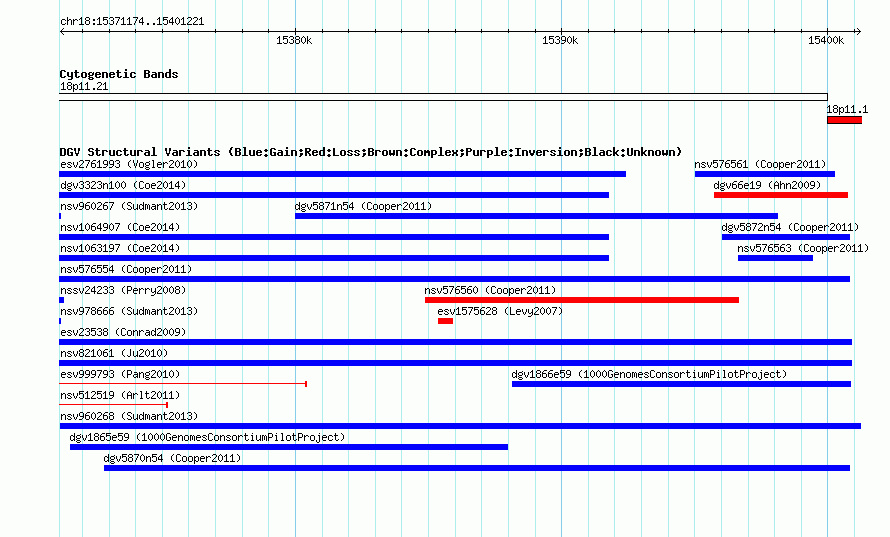Screen dimensions: 890x537
Task: Click the small red esv1575628 (Levy2007) bar
Action: coord(446,321)
